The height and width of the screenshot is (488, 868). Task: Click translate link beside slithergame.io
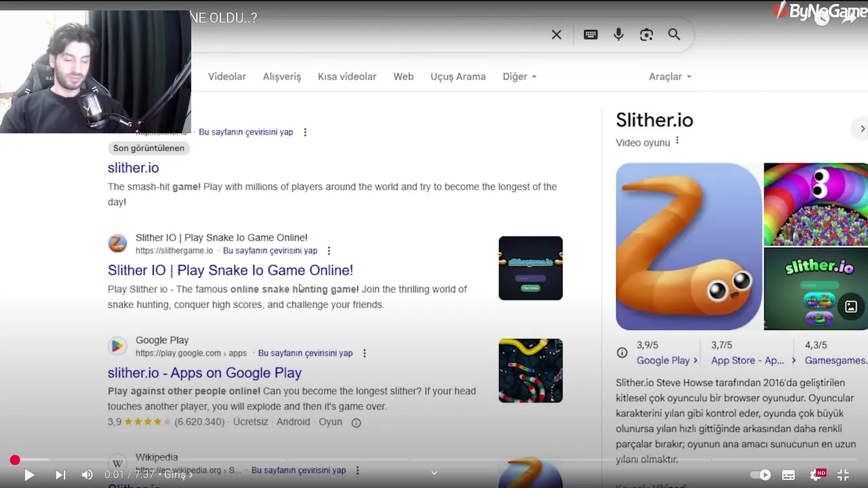[270, 251]
